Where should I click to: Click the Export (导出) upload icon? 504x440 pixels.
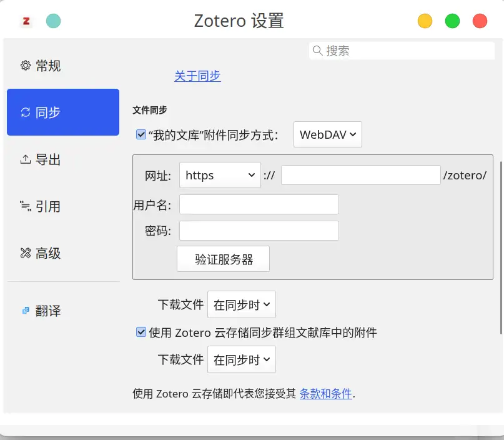click(x=26, y=159)
